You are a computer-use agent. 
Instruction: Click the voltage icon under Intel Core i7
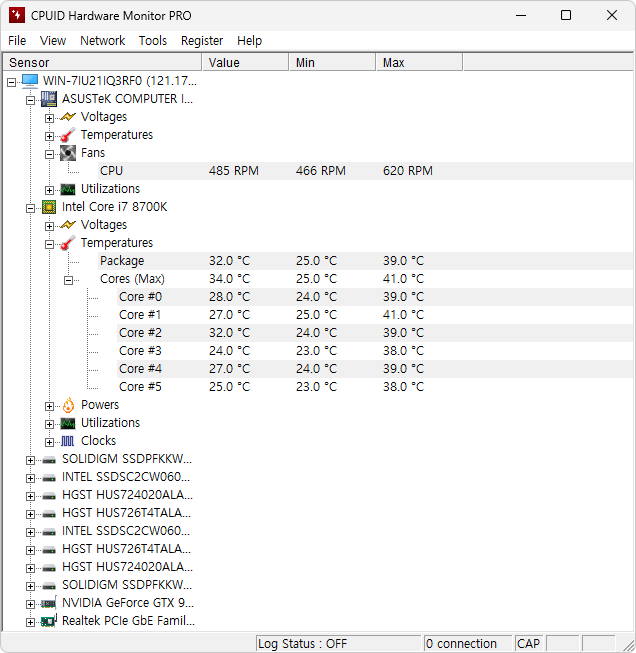coord(67,225)
